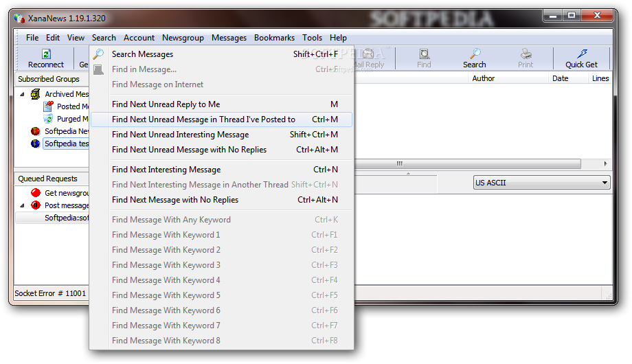Choose Find Next Unread Interesting Message
Screen dimensions: 632x364
tap(222, 135)
